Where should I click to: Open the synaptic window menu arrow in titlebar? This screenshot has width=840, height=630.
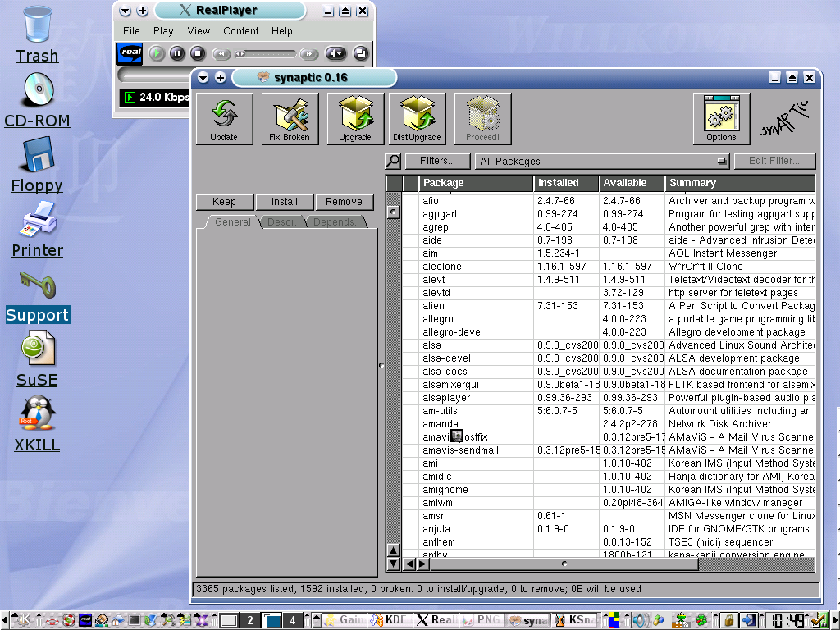pos(203,78)
